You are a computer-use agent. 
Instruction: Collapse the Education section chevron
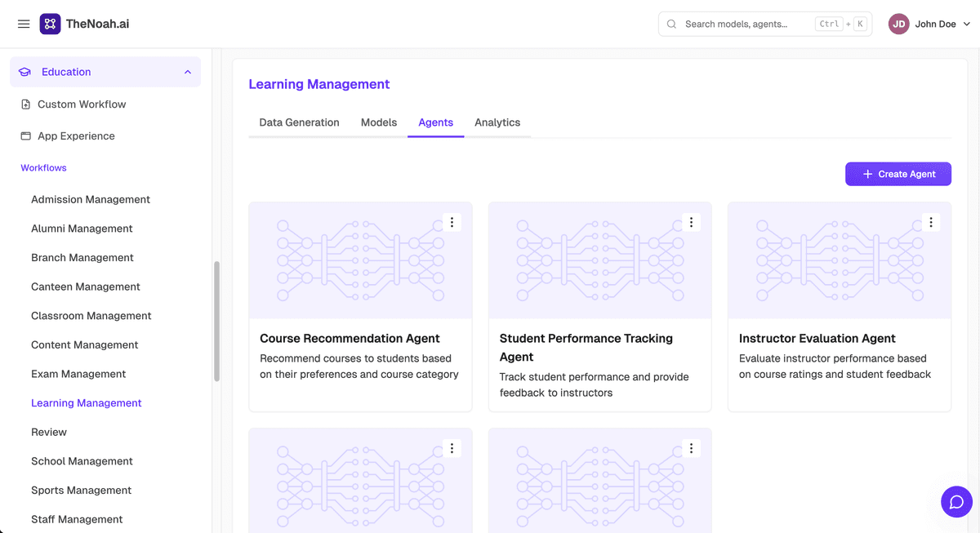coord(188,72)
